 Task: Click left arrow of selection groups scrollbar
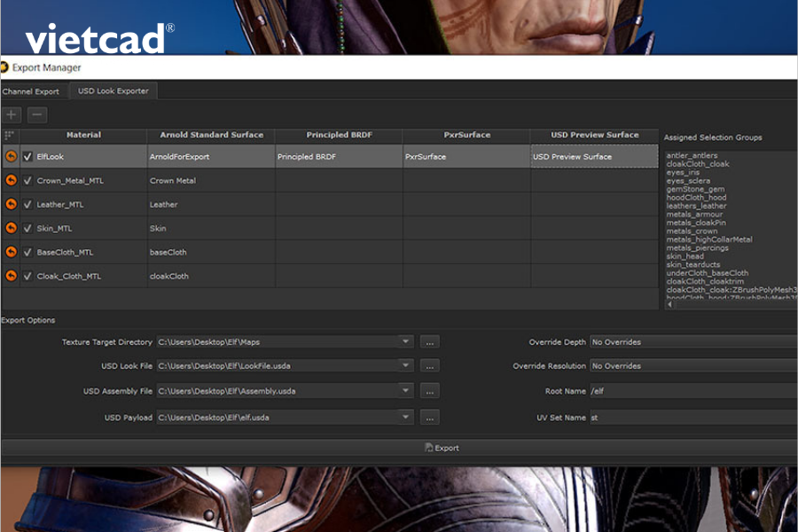point(670,304)
